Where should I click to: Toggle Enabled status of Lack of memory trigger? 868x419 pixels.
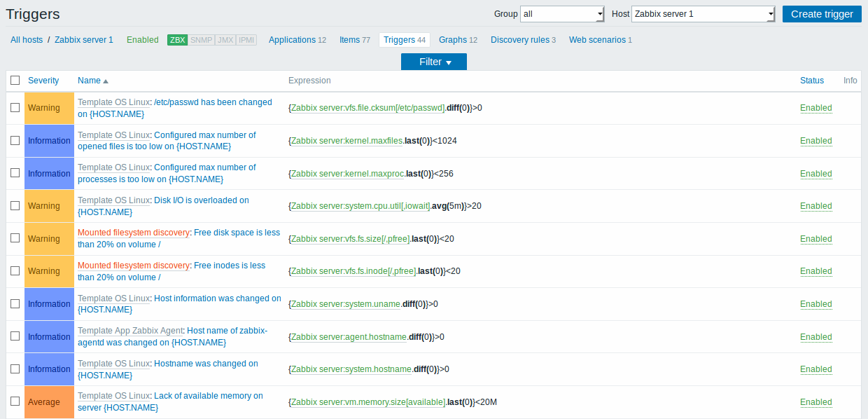(816, 402)
